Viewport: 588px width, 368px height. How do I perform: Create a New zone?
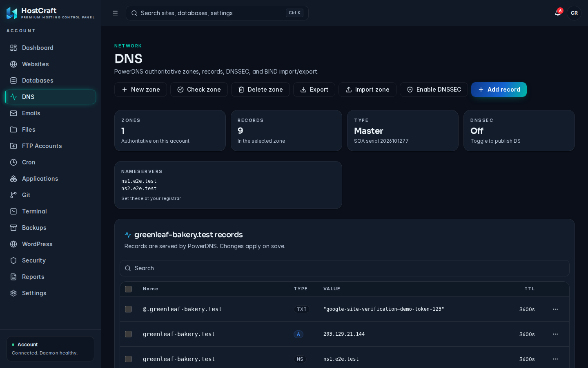coord(140,90)
